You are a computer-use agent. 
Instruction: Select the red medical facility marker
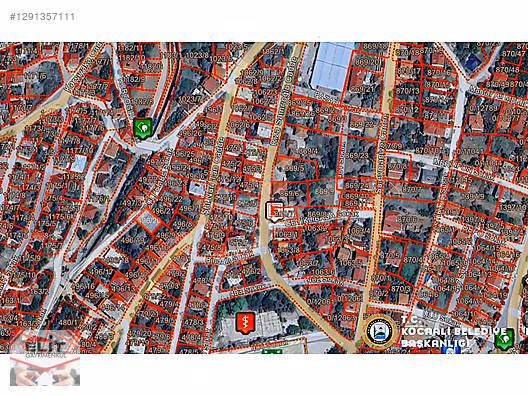245,323
